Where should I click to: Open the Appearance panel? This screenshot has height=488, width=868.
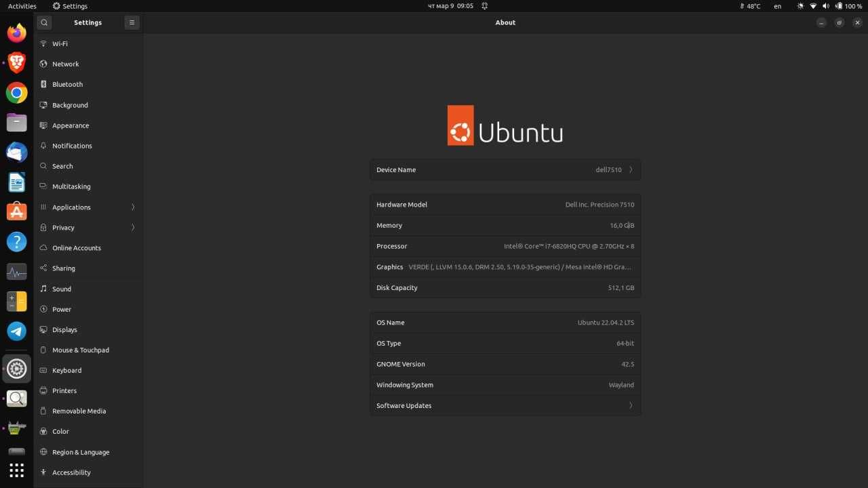click(x=88, y=125)
